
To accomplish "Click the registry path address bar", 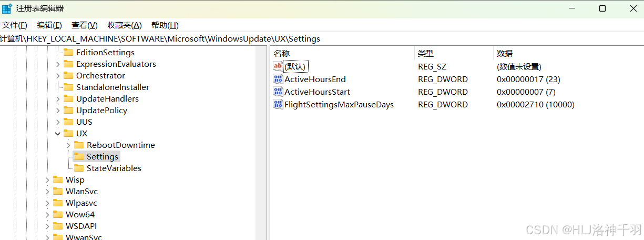I will [322, 39].
